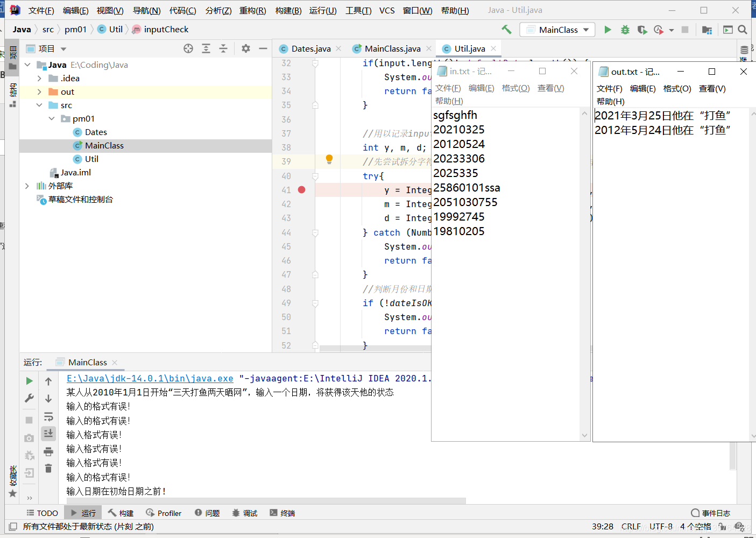
Task: Fold the try block on line 40
Action: (x=315, y=176)
